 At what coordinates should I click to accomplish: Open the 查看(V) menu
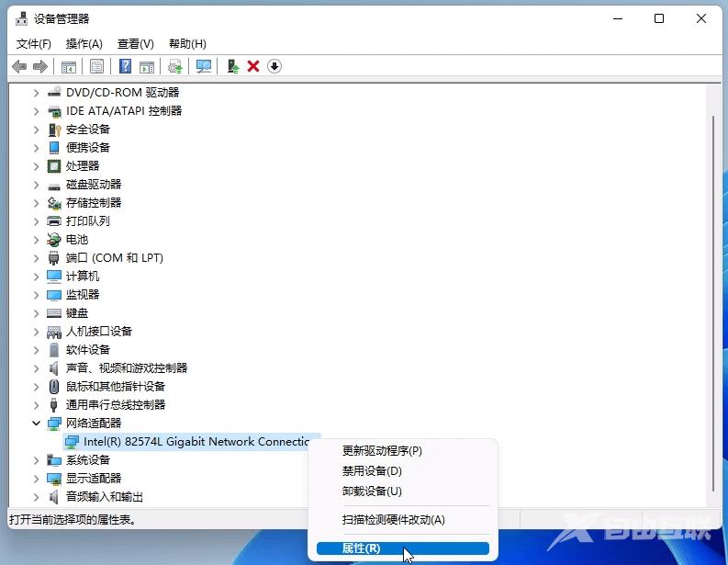tap(136, 44)
